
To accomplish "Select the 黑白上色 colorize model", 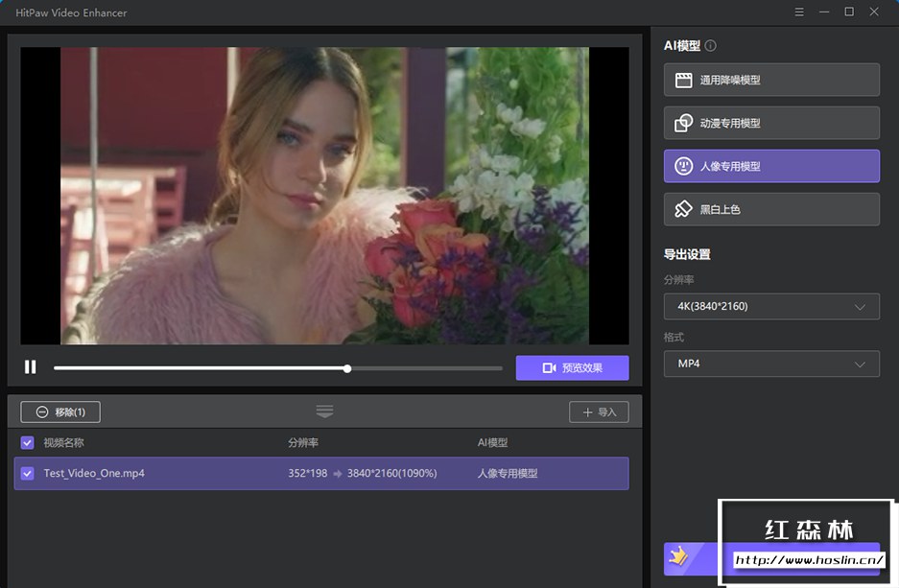I will [x=771, y=209].
